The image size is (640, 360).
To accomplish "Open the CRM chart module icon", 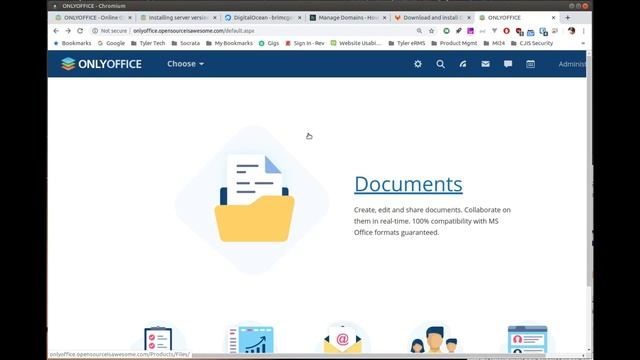I will (x=251, y=339).
